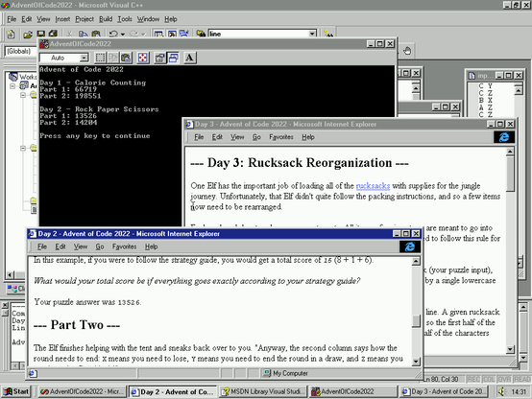Click the Paste icon in the Visual C++ toolbar

coord(96,34)
